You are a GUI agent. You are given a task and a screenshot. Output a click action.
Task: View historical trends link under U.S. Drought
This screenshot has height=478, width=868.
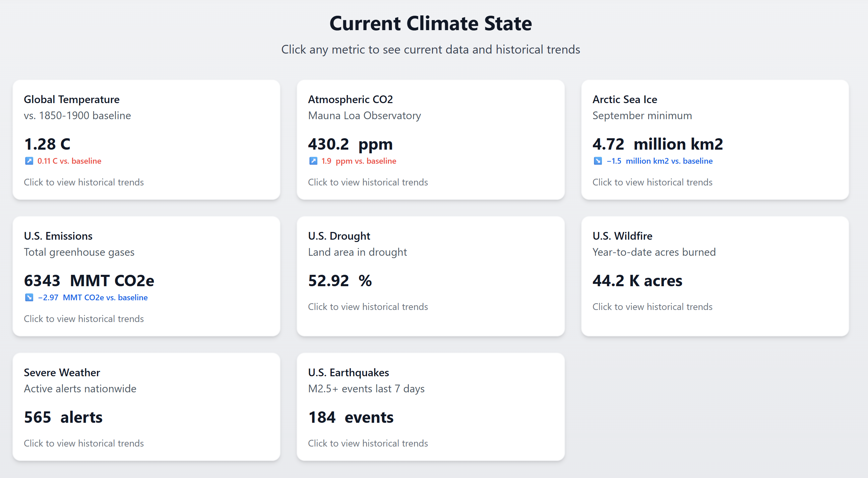click(x=368, y=307)
